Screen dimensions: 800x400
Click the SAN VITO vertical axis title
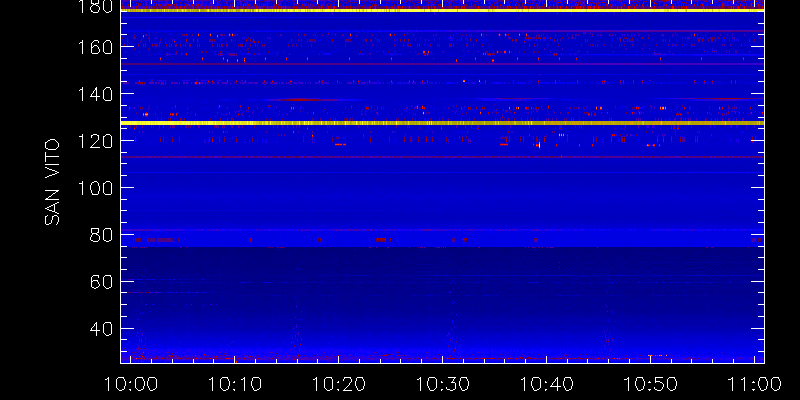click(52, 182)
